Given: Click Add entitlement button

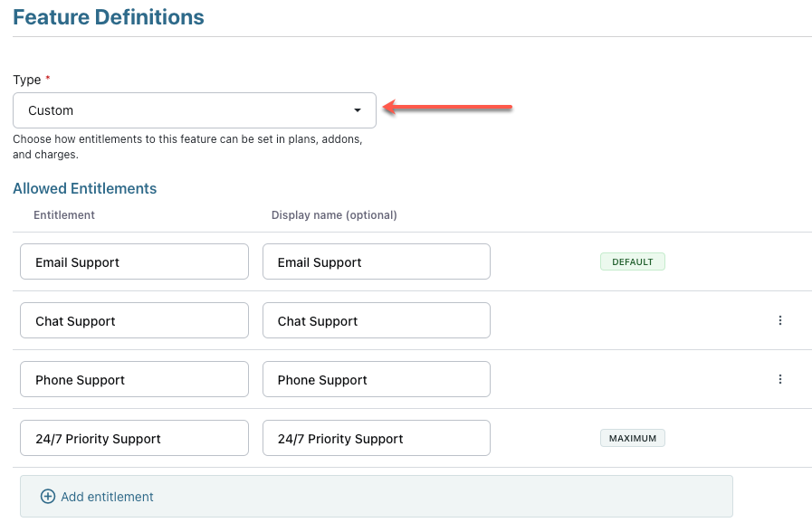Looking at the screenshot, I should [x=107, y=497].
